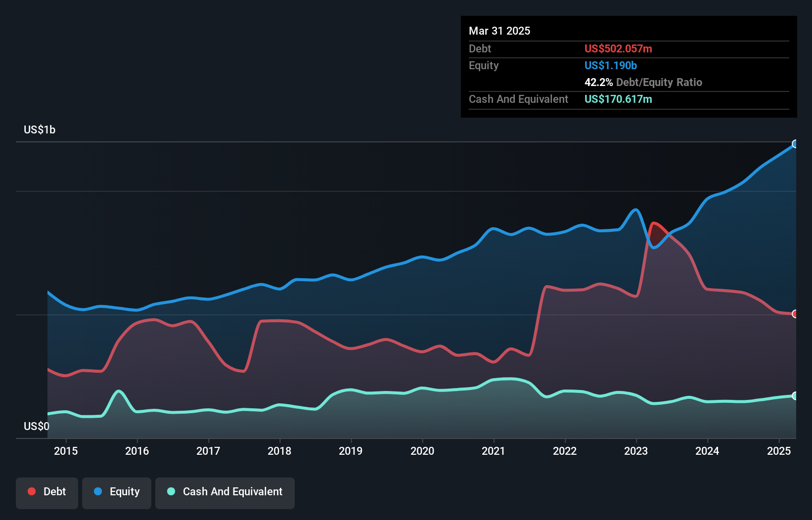Click the 2020 x-axis label

pyautogui.click(x=422, y=451)
